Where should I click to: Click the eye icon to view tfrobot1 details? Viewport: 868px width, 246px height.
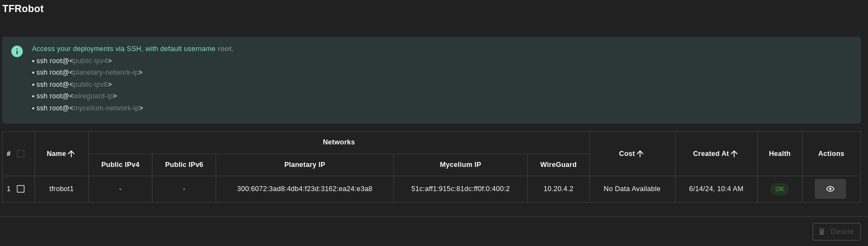pyautogui.click(x=830, y=189)
